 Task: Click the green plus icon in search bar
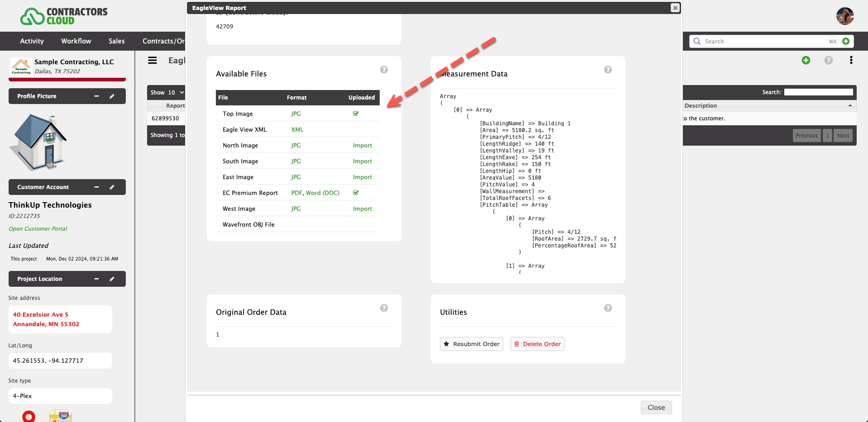(845, 41)
